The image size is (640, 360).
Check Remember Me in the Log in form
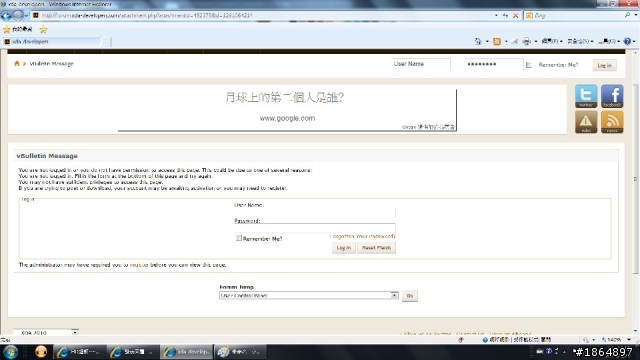[239, 238]
